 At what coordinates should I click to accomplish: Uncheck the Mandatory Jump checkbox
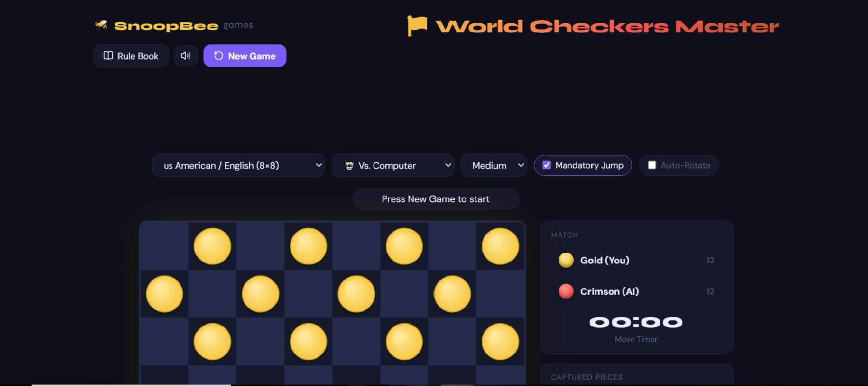pos(547,165)
